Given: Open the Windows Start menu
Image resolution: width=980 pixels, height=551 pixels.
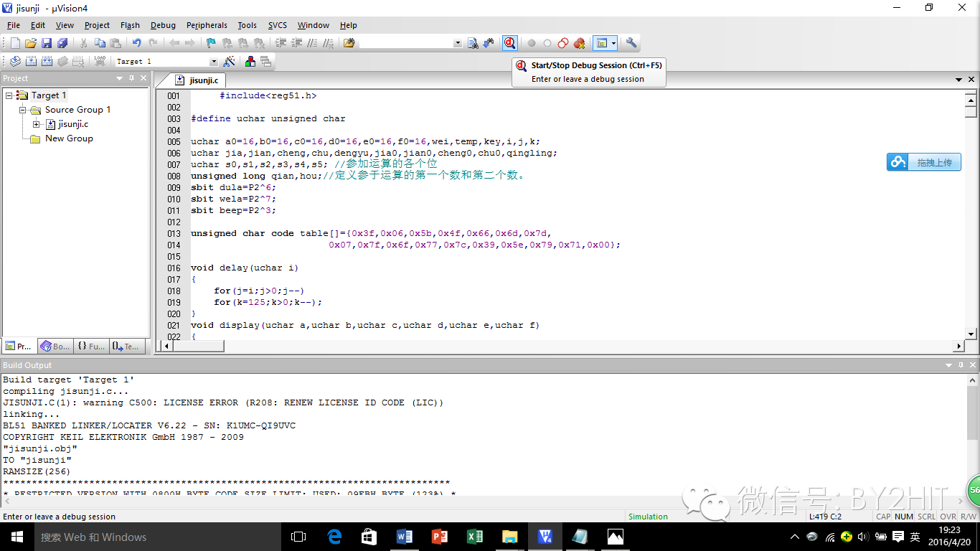Looking at the screenshot, I should click(17, 537).
